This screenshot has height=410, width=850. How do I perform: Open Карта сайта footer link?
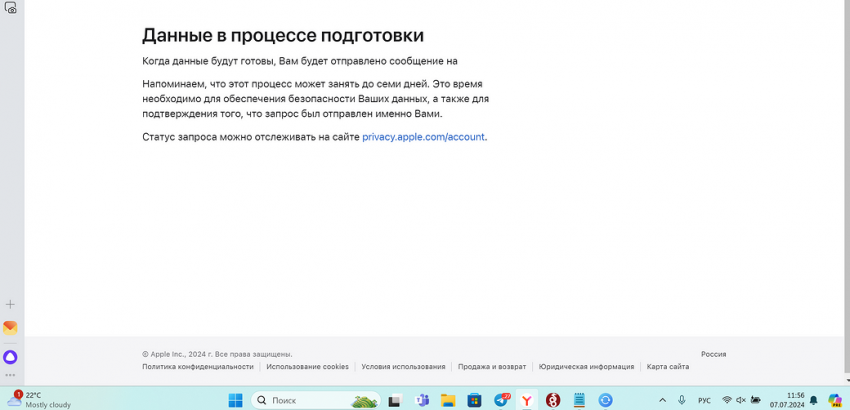pyautogui.click(x=667, y=367)
